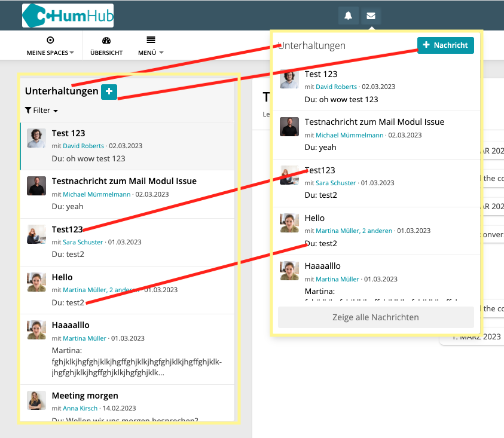Screen dimensions: 504x438
Task: Open Testnachricht zum Mail Modul Issue in popup
Action: coord(377,135)
